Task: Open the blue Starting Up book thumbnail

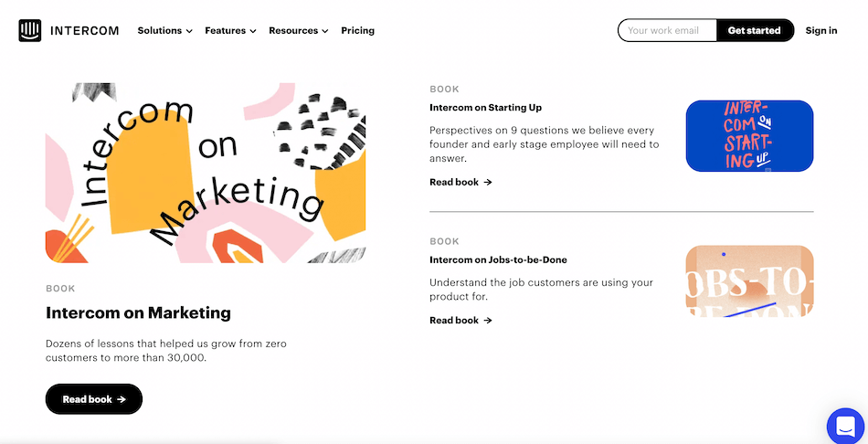Action: 749,135
